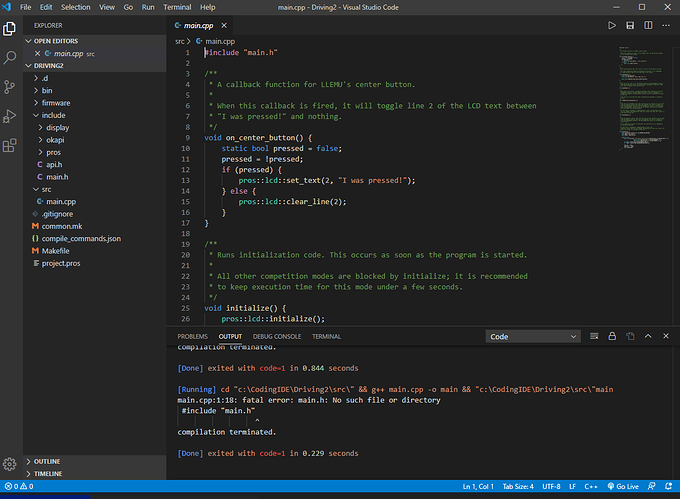Switch to the Debug Console tab

click(x=277, y=336)
